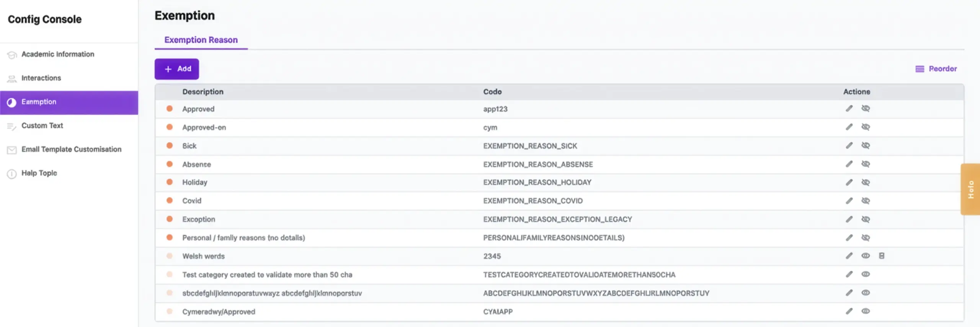Viewport: 980px width, 327px height.
Task: Show the CYAIAPP row
Action: tap(866, 311)
